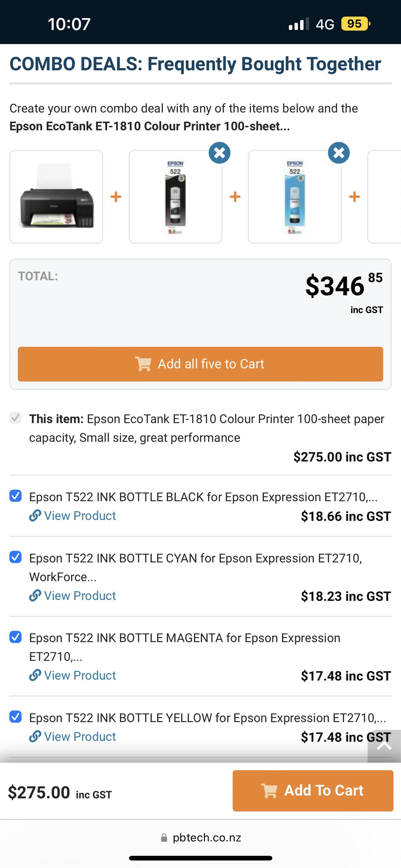
Task: Remove black ink bottle from combo
Action: pos(219,153)
